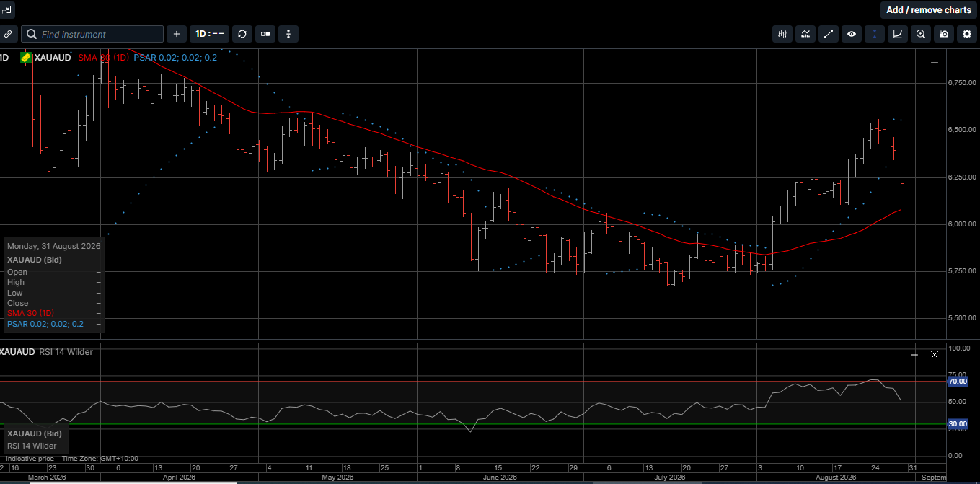Viewport: 980px width, 484px height.
Task: Click the Add / remove charts button
Action: [x=929, y=10]
